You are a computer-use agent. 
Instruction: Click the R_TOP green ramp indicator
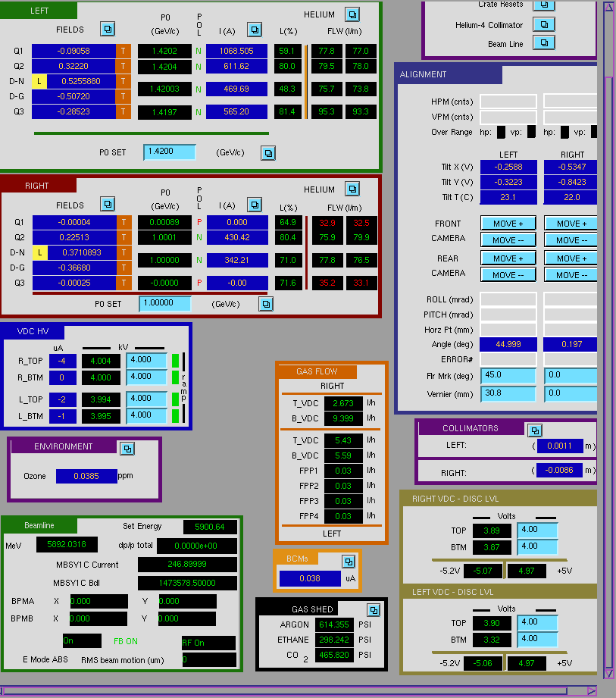coord(175,361)
